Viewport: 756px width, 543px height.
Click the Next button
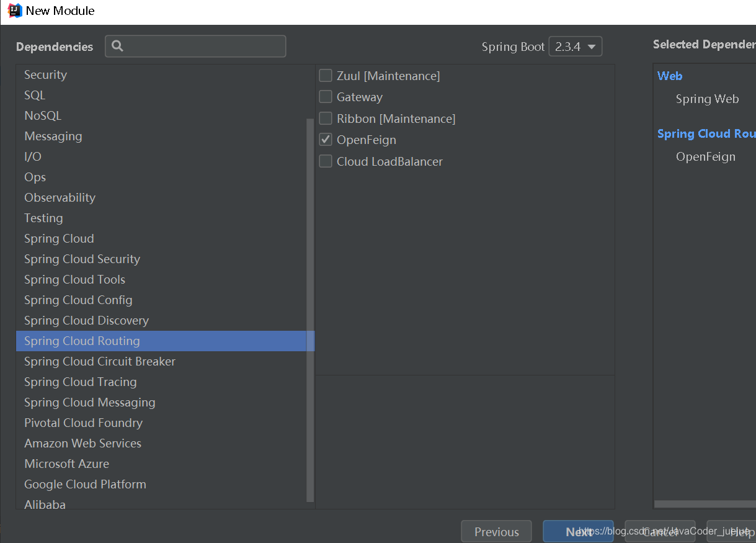578,531
